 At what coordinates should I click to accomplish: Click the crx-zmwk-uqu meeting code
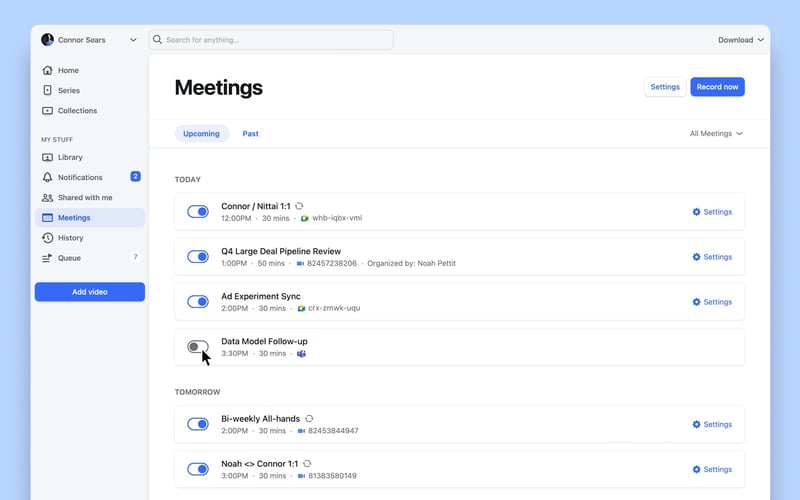[x=334, y=309]
